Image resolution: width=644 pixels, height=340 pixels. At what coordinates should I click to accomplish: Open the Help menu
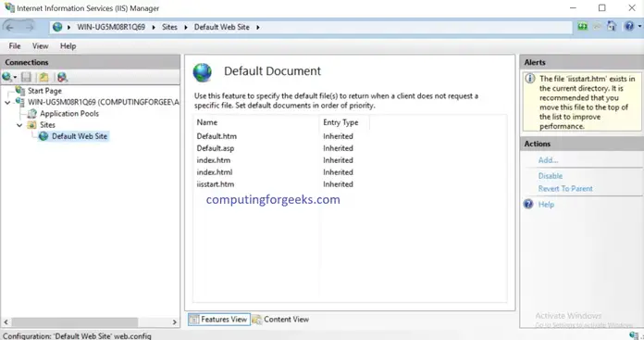[x=68, y=46]
